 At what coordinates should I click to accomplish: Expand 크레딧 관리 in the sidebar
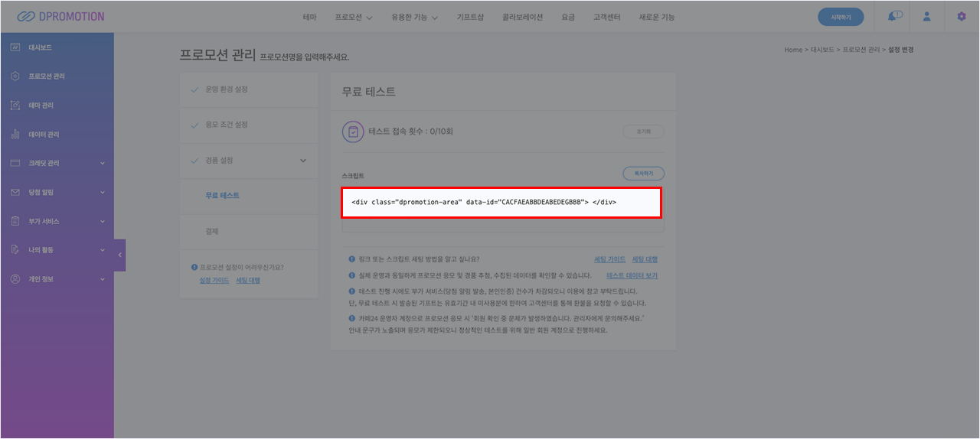[103, 164]
